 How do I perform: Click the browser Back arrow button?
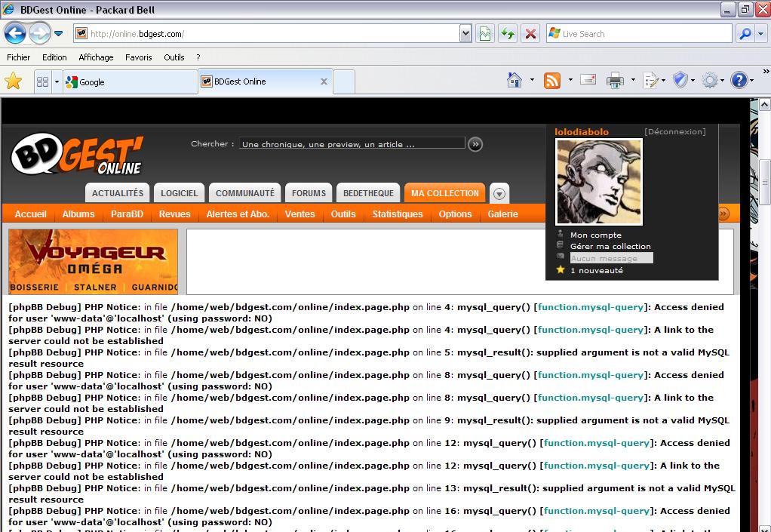pyautogui.click(x=15, y=33)
